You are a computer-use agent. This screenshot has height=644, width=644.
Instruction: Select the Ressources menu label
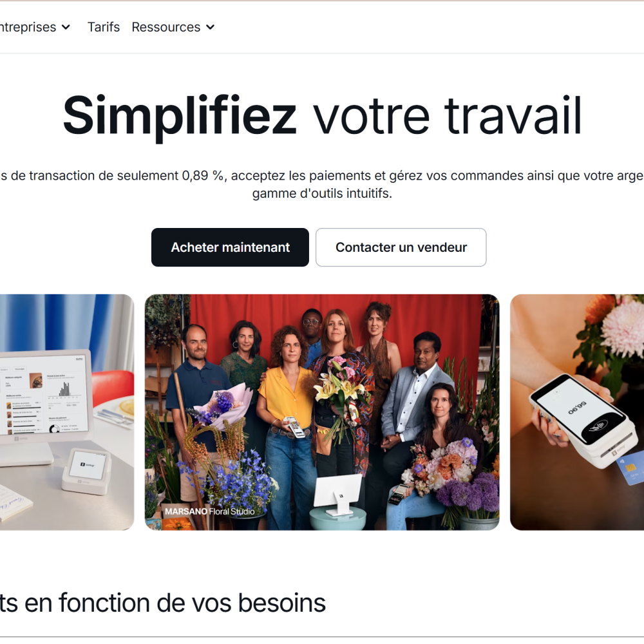point(166,27)
